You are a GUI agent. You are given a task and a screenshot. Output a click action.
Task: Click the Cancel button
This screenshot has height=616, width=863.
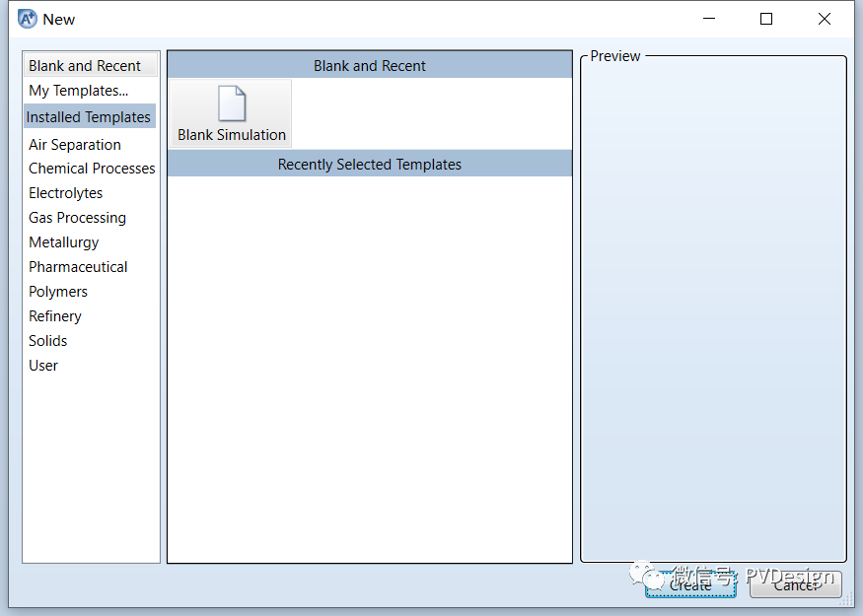pyautogui.click(x=795, y=584)
